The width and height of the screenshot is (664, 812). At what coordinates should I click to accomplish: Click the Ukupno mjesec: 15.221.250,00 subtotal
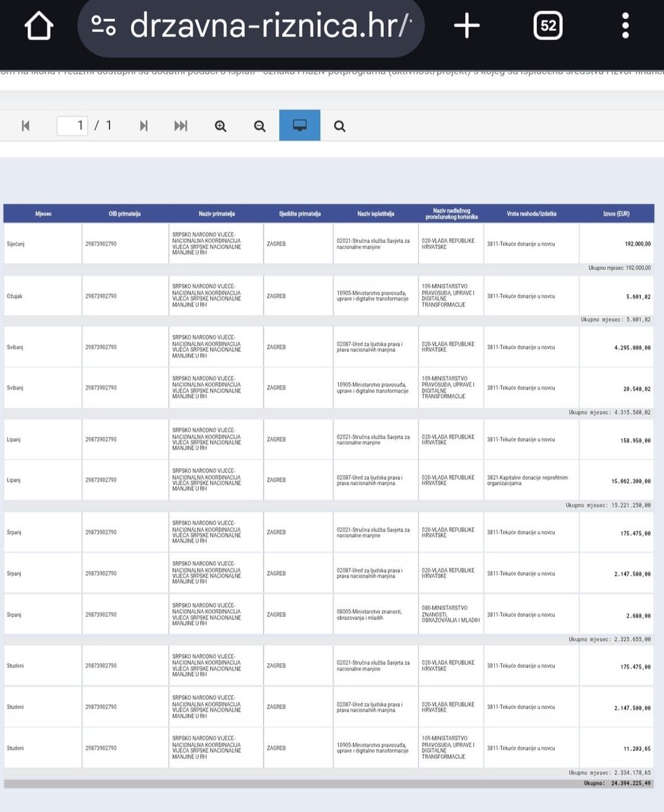(609, 505)
